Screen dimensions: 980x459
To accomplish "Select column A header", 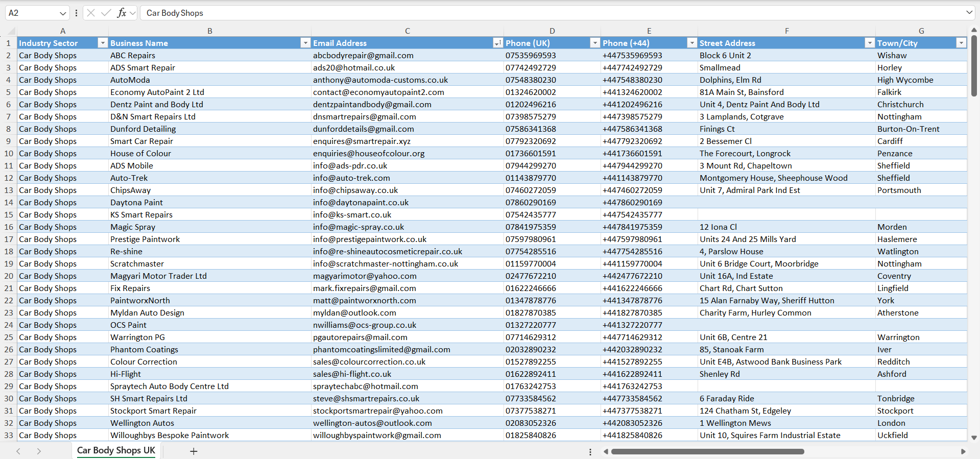I will click(x=63, y=31).
